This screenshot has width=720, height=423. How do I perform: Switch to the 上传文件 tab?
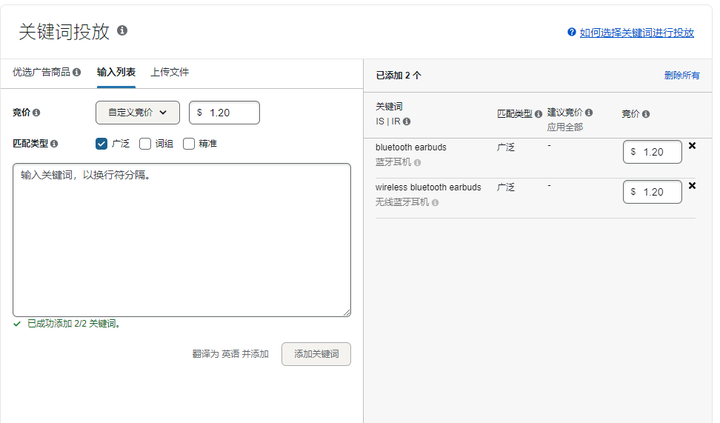[x=169, y=73]
